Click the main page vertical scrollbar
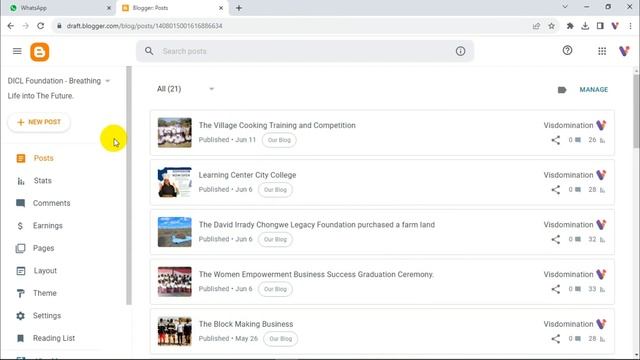This screenshot has width=640, height=360. point(636,111)
